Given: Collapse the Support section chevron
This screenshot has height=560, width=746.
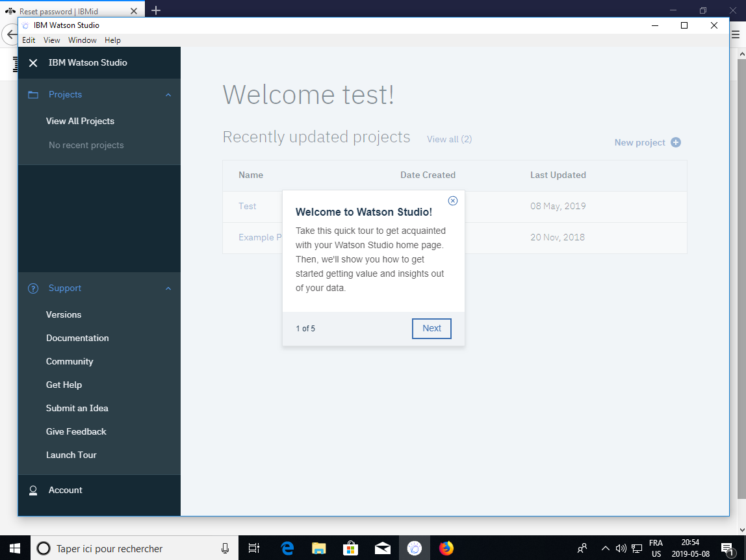Looking at the screenshot, I should tap(168, 288).
